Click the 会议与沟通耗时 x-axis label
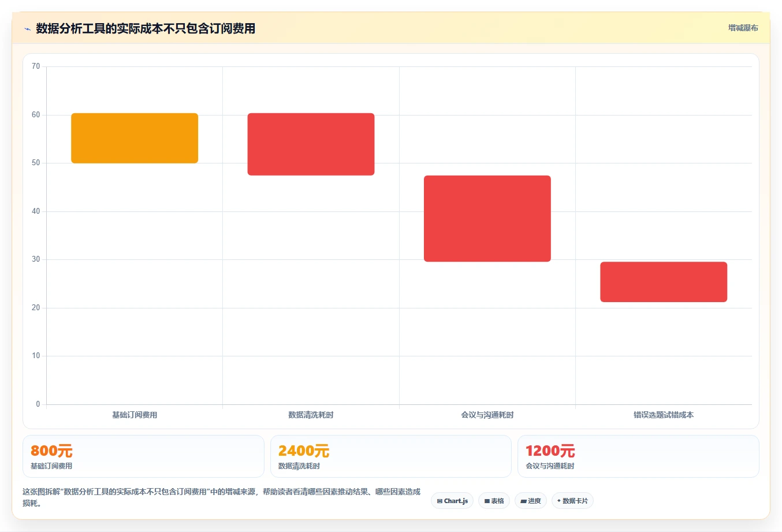The height and width of the screenshot is (532, 782). click(487, 415)
